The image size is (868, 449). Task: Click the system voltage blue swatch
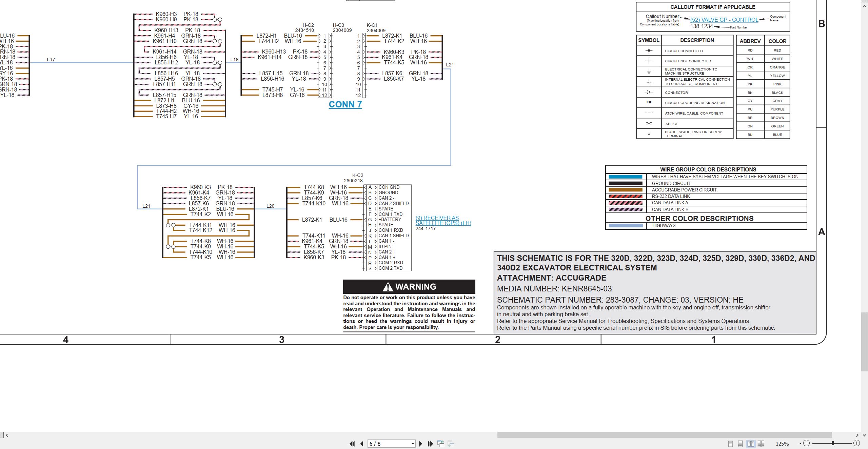[626, 177]
